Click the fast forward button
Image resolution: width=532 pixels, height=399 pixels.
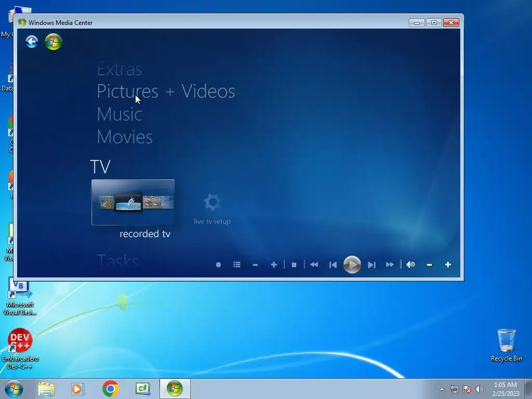[390, 264]
